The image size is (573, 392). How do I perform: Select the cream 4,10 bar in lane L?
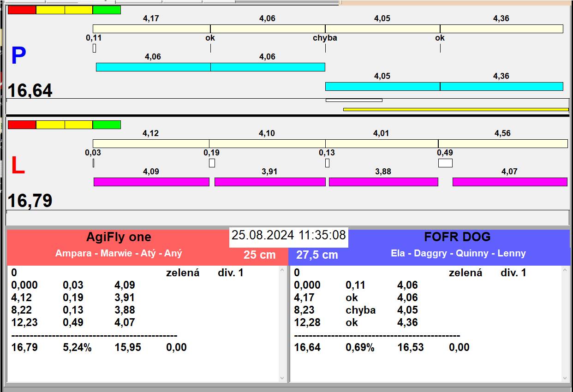pyautogui.click(x=267, y=143)
